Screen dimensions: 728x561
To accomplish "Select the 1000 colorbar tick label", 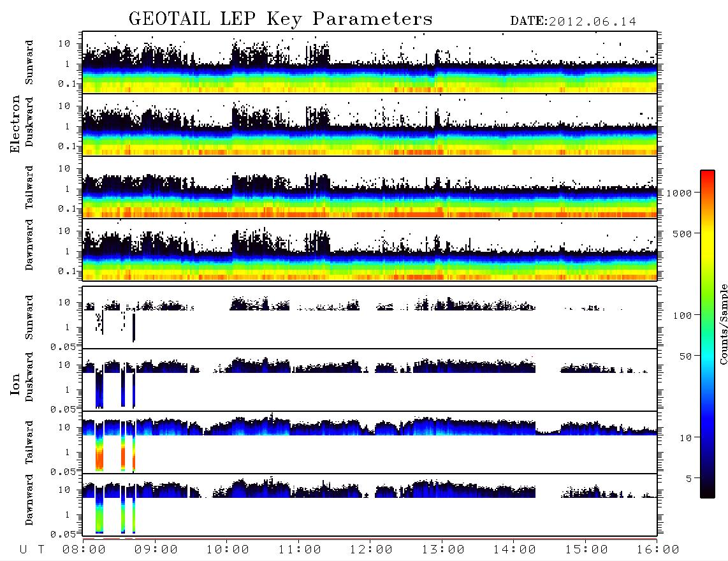I will (679, 193).
